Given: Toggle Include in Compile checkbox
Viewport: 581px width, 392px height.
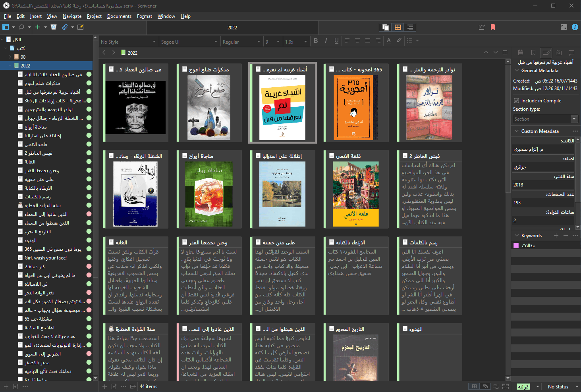Looking at the screenshot, I should tap(517, 101).
